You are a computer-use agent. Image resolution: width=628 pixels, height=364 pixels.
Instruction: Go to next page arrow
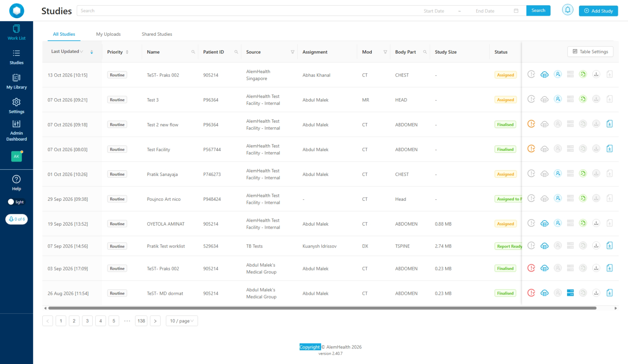pos(155,321)
